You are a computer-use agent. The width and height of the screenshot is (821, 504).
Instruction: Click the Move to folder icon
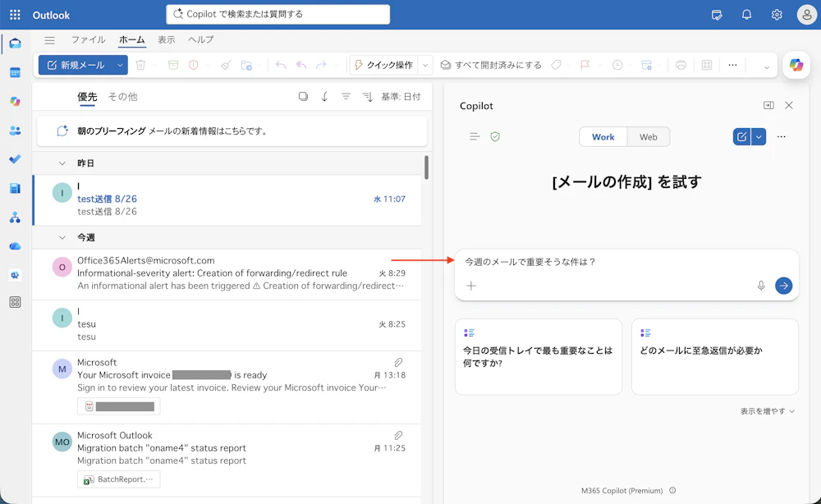[x=246, y=65]
